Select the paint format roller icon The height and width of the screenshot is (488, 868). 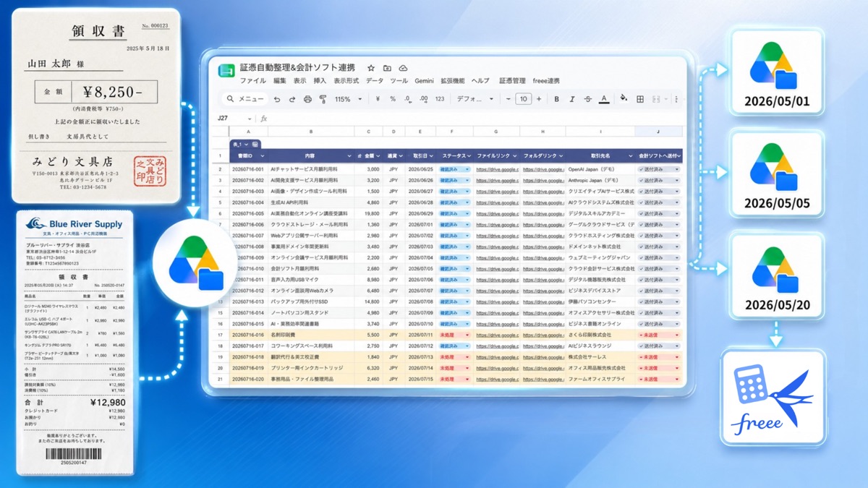323,99
